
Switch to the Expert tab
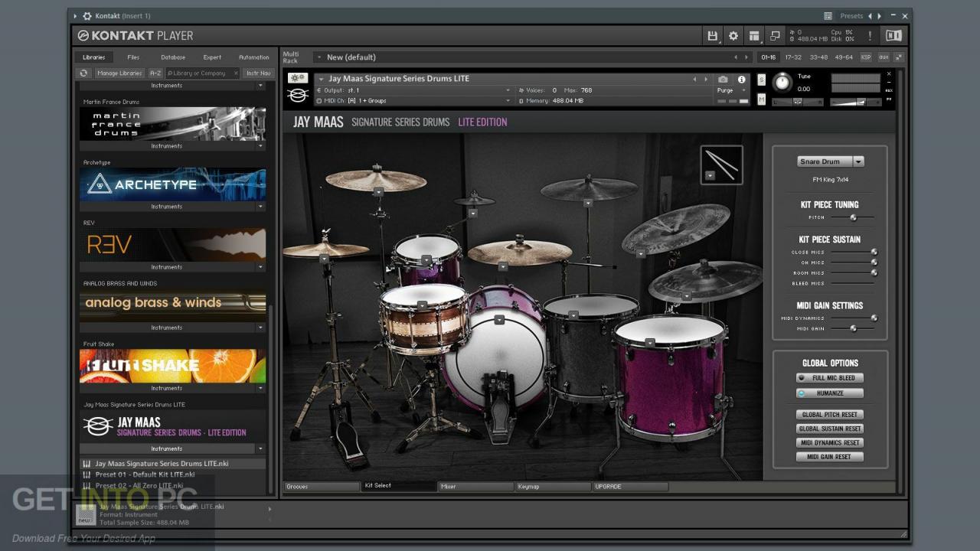(212, 57)
